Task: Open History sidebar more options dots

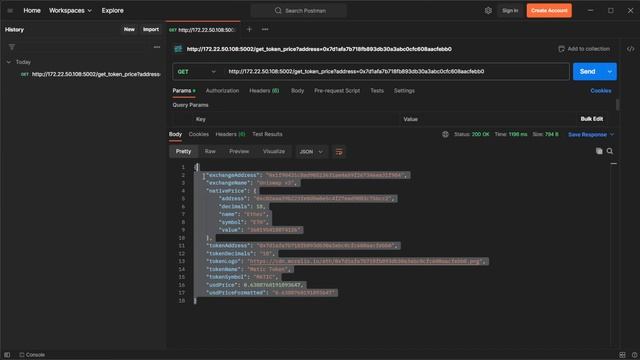Action: pos(157,47)
